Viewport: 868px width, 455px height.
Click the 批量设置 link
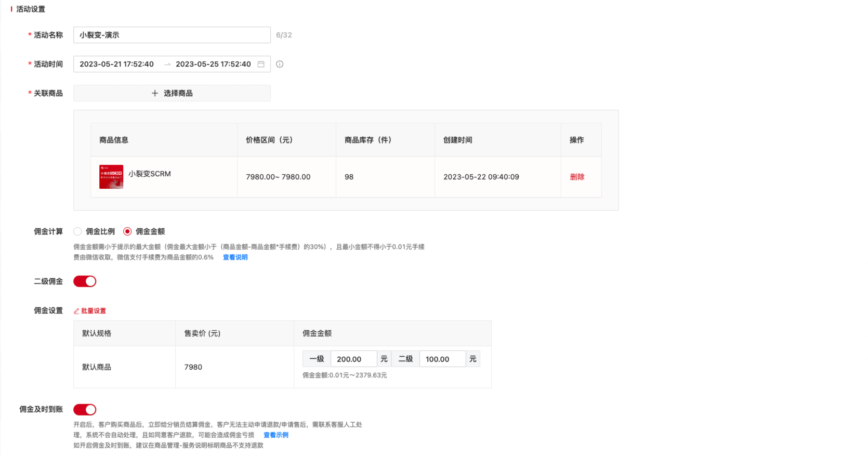[x=94, y=311]
